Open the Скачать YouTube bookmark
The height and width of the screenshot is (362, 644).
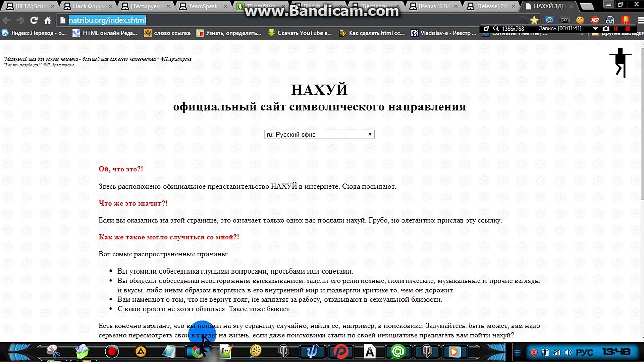click(x=300, y=33)
